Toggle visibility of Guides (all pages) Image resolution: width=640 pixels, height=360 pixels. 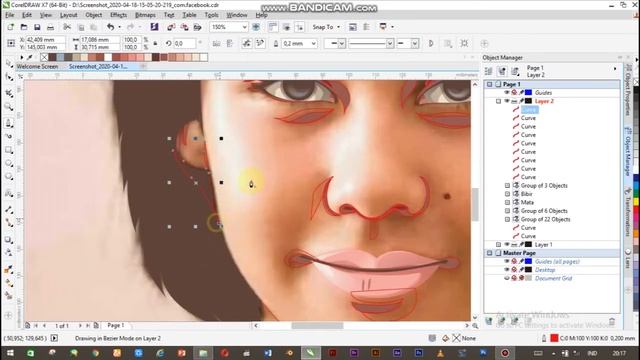pyautogui.click(x=507, y=261)
